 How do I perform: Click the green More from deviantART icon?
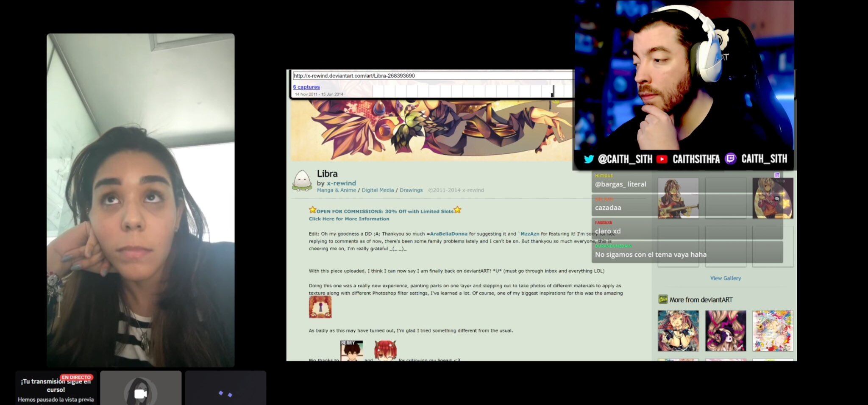[662, 300]
